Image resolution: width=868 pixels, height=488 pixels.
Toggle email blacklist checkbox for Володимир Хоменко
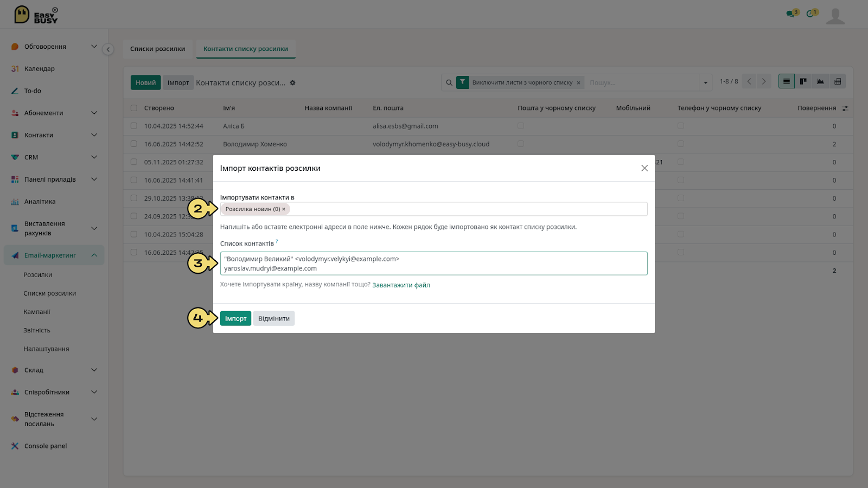click(521, 144)
